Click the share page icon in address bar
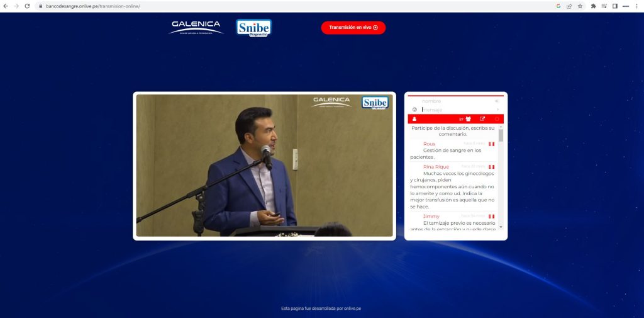Screen dimensions: 644x318 (x=569, y=6)
